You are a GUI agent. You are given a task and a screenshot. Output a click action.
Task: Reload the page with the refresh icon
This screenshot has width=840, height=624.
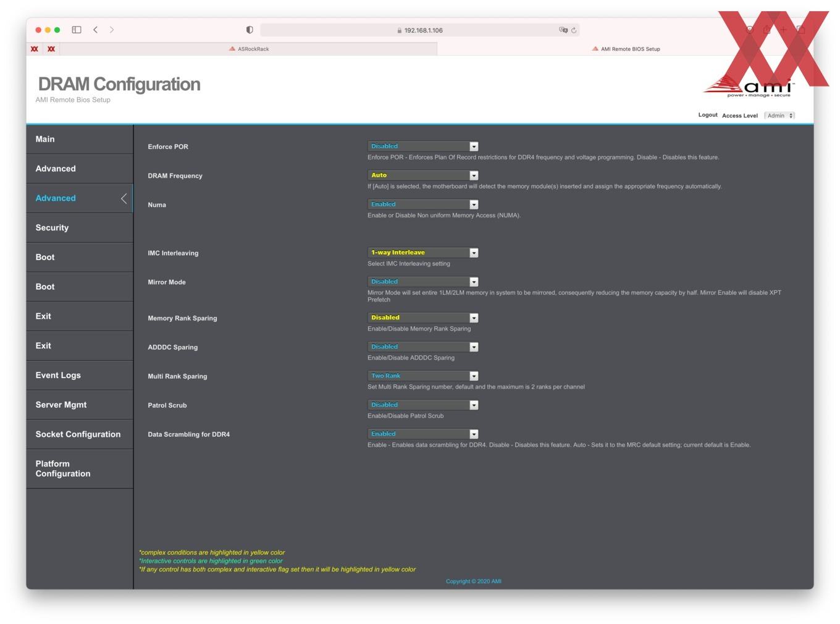[x=574, y=30]
